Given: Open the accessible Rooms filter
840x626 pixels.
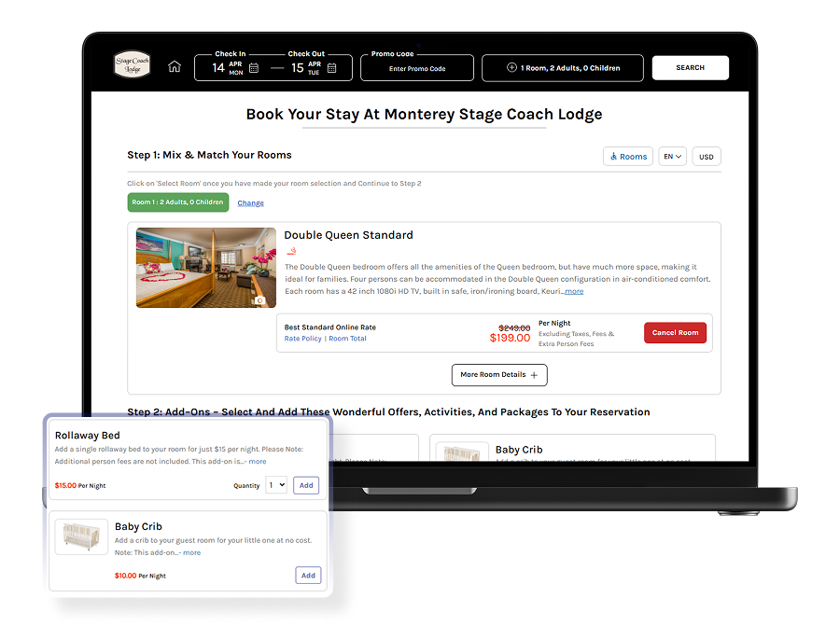Looking at the screenshot, I should click(628, 157).
